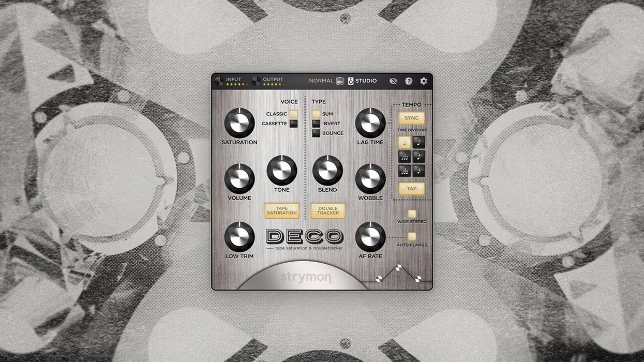Engage the TAPE SATURATION button
The height and width of the screenshot is (362, 644).
(281, 211)
